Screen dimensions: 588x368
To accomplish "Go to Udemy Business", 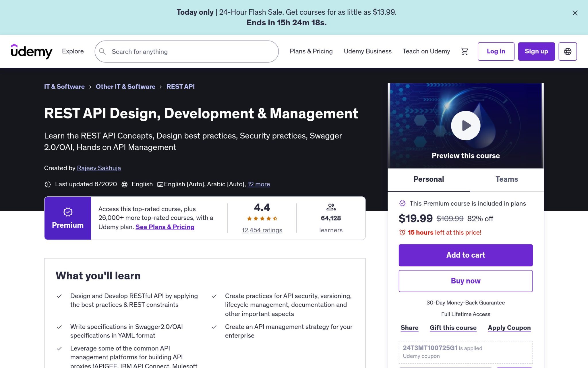I will [x=367, y=51].
